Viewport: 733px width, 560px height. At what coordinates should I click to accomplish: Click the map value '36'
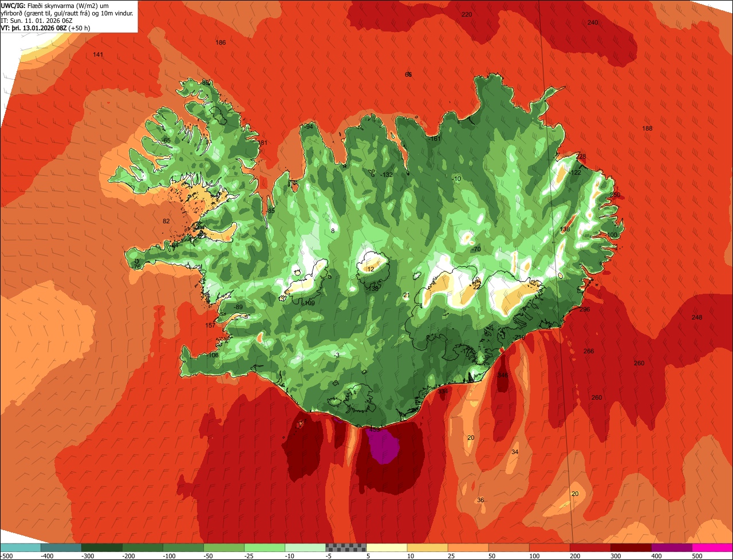coord(480,500)
